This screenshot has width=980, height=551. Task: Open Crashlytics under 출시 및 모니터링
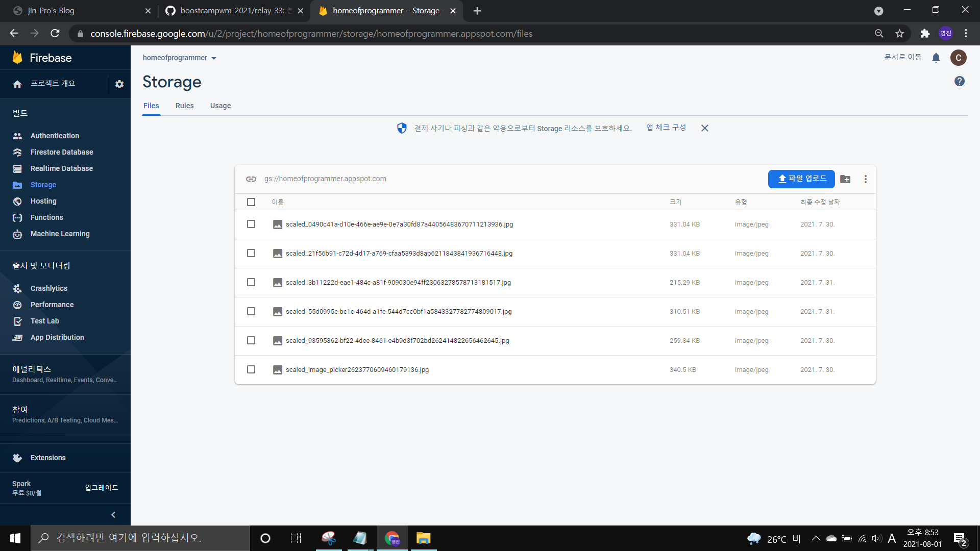(48, 288)
